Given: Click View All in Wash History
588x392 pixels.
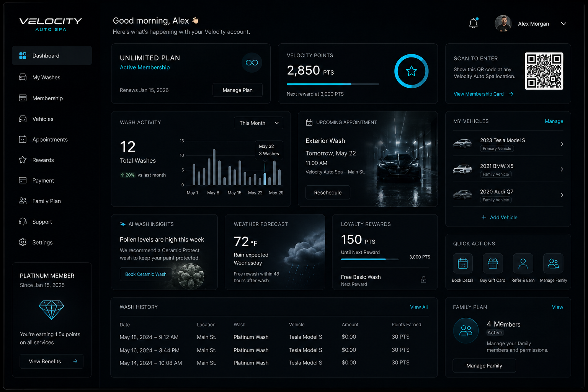Looking at the screenshot, I should 419,307.
